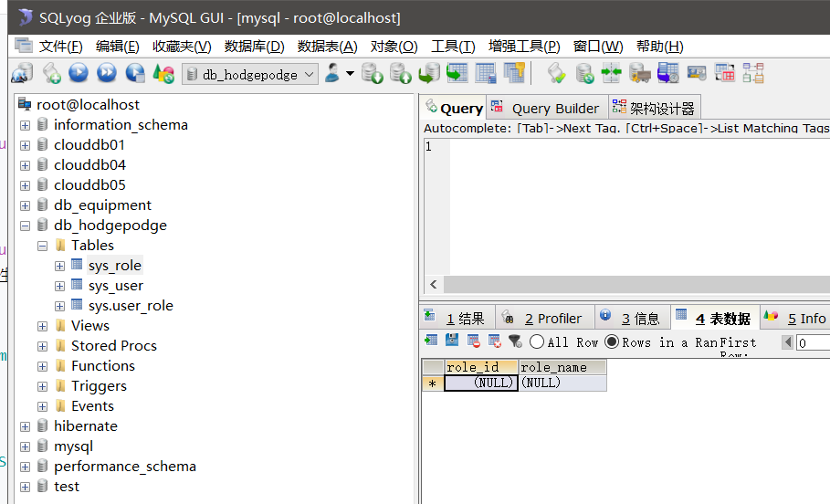Viewport: 830px width, 504px height.
Task: Click the notification service card icon
Action: (x=697, y=73)
